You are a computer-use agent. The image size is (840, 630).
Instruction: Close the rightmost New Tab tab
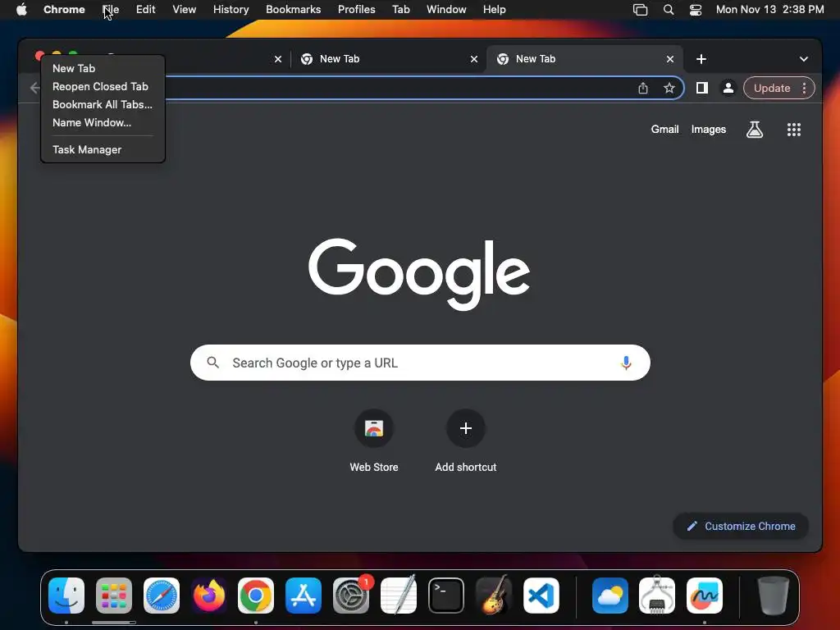(670, 59)
